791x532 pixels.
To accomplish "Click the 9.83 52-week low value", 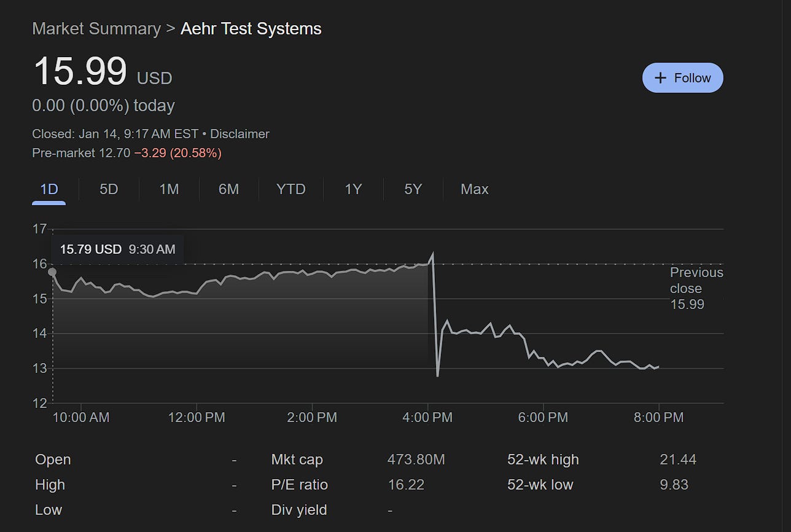I will pyautogui.click(x=674, y=485).
